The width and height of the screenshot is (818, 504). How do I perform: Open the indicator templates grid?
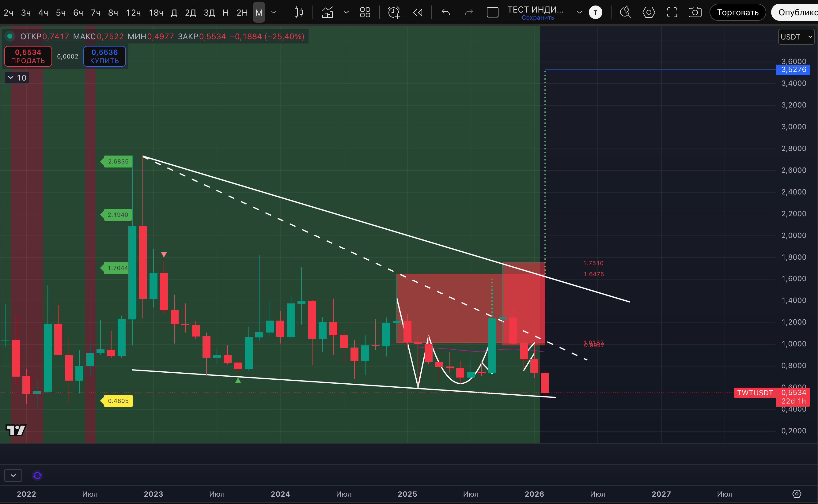pyautogui.click(x=365, y=13)
